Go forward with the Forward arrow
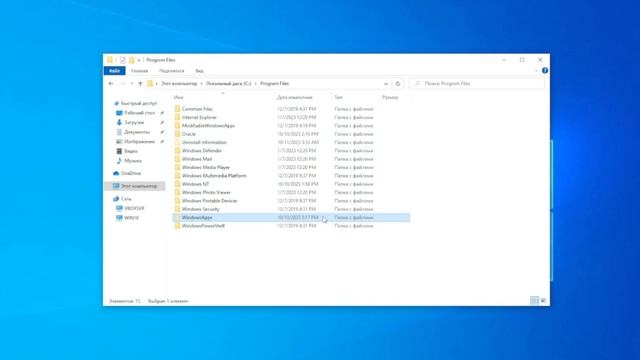Screen dimensions: 640x360 tap(122, 84)
